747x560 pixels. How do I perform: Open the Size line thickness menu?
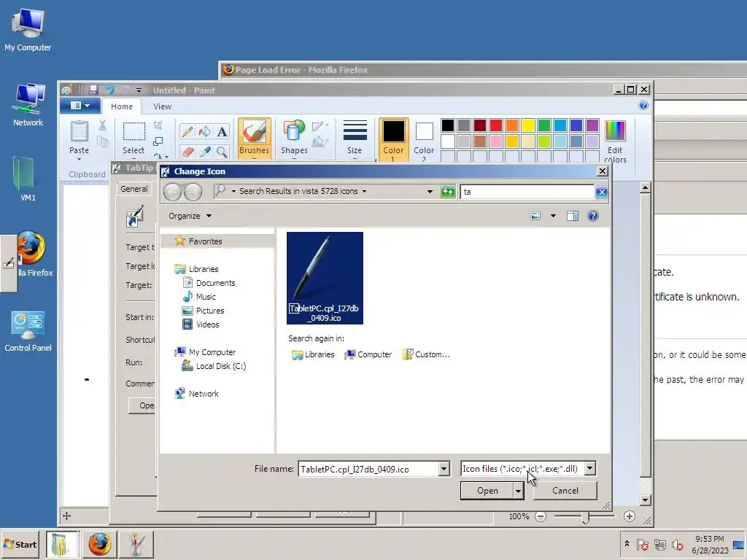pos(355,138)
